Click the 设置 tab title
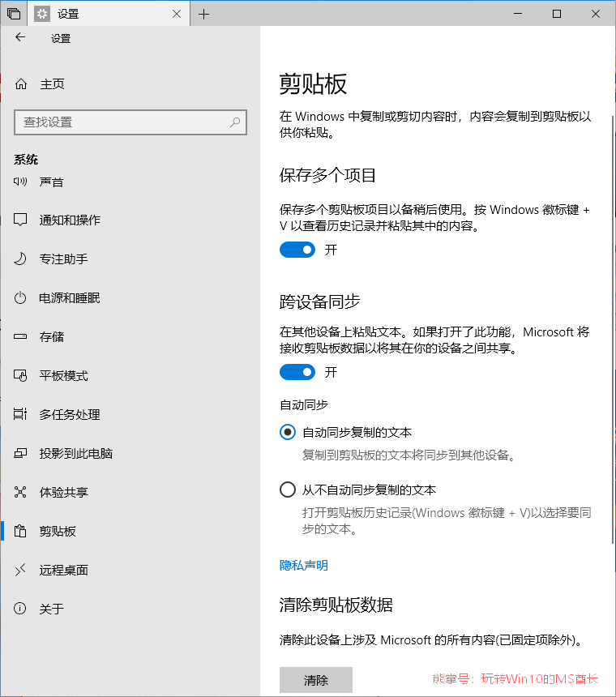The image size is (616, 697). [x=68, y=15]
